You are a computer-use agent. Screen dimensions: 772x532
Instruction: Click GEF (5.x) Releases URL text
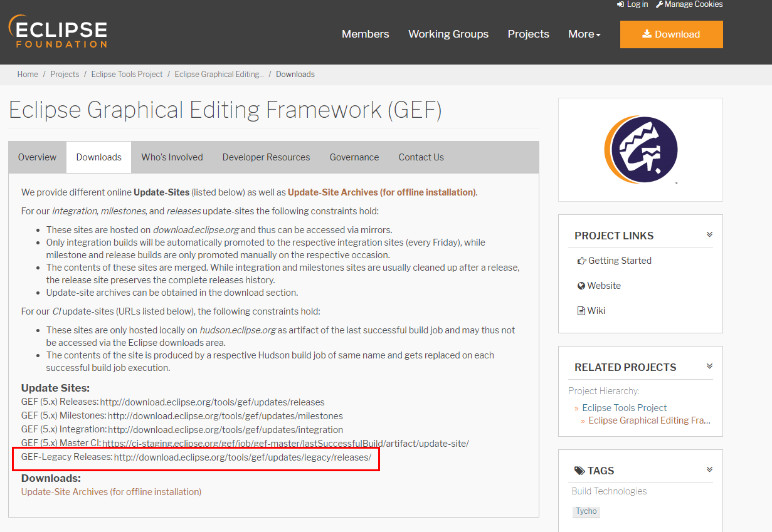coord(213,402)
